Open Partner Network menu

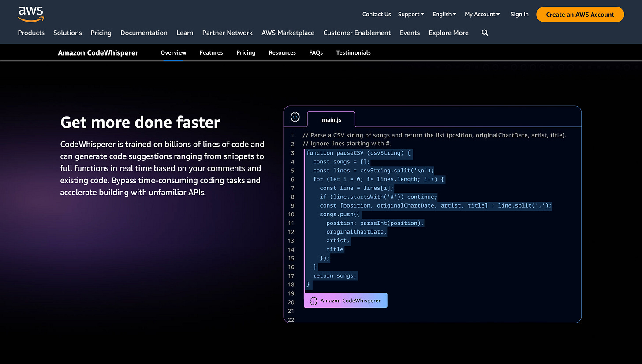tap(228, 33)
